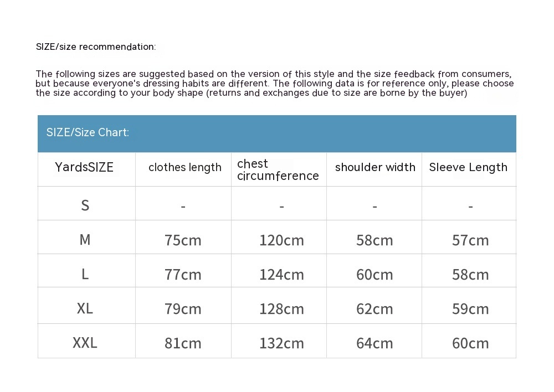The image size is (554, 392).
Task: Select the YardsSIZE column header
Action: pyautogui.click(x=84, y=167)
